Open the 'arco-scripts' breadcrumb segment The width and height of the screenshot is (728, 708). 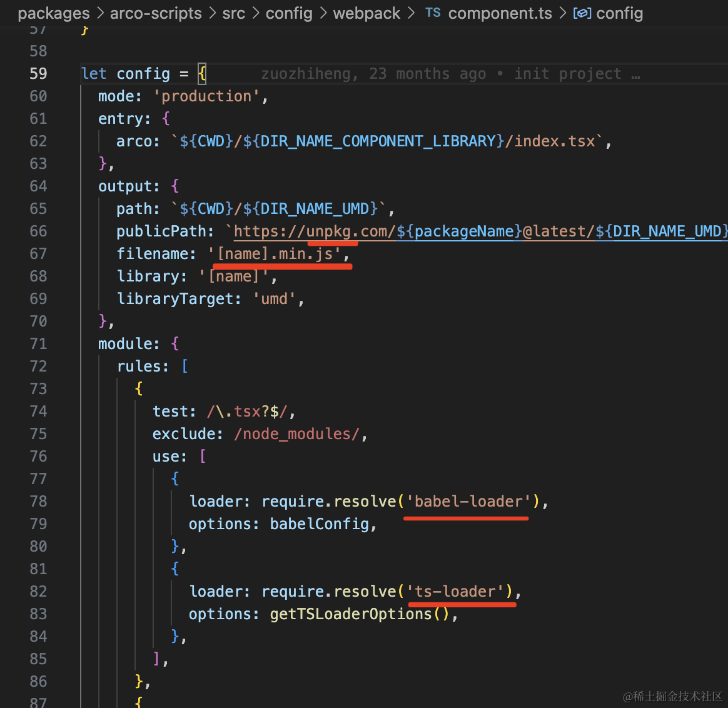[156, 13]
